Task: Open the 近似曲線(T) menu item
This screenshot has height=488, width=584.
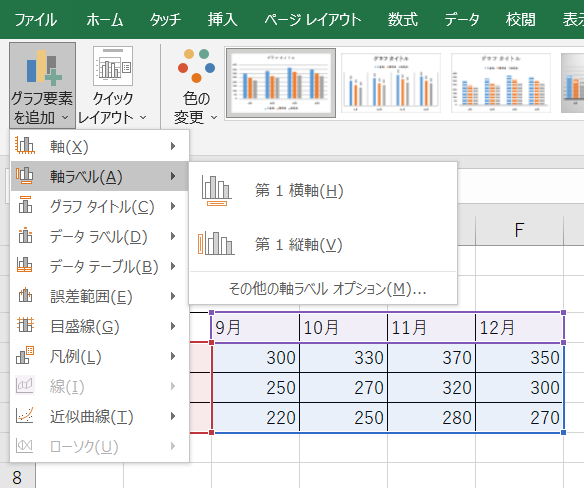Action: (99, 416)
